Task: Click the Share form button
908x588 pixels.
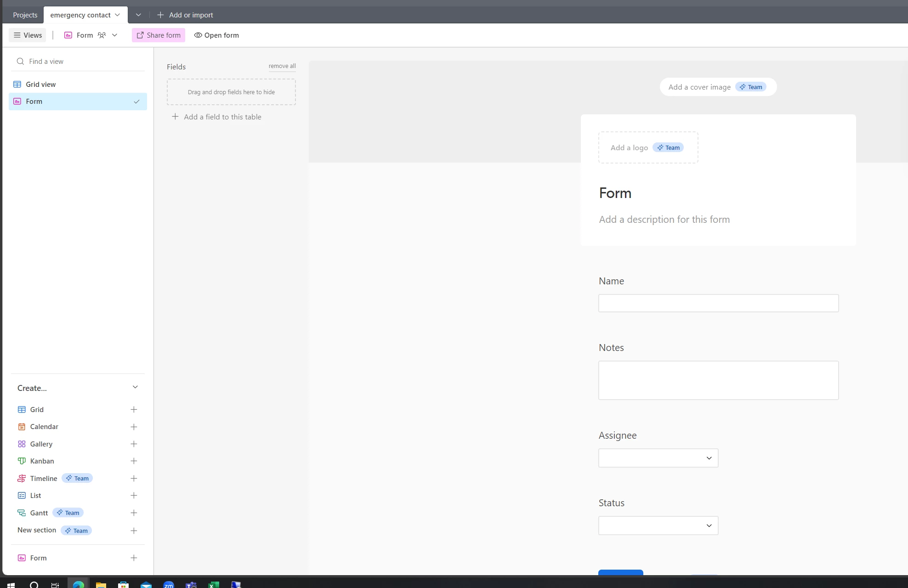Action: tap(159, 35)
